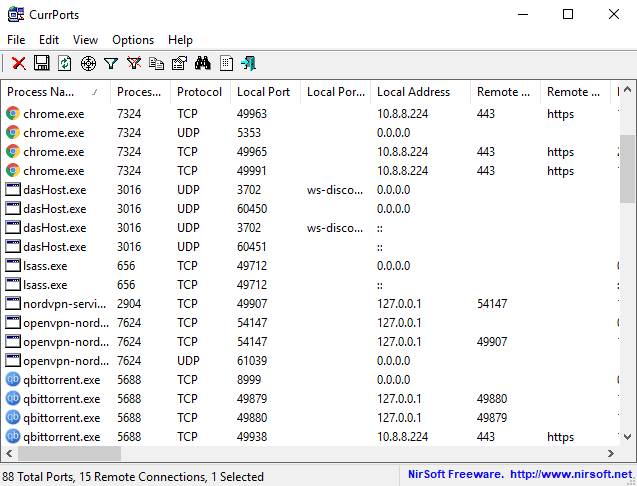Click the red X close-connections toolbar icon
This screenshot has width=637, height=486.
tap(19, 63)
